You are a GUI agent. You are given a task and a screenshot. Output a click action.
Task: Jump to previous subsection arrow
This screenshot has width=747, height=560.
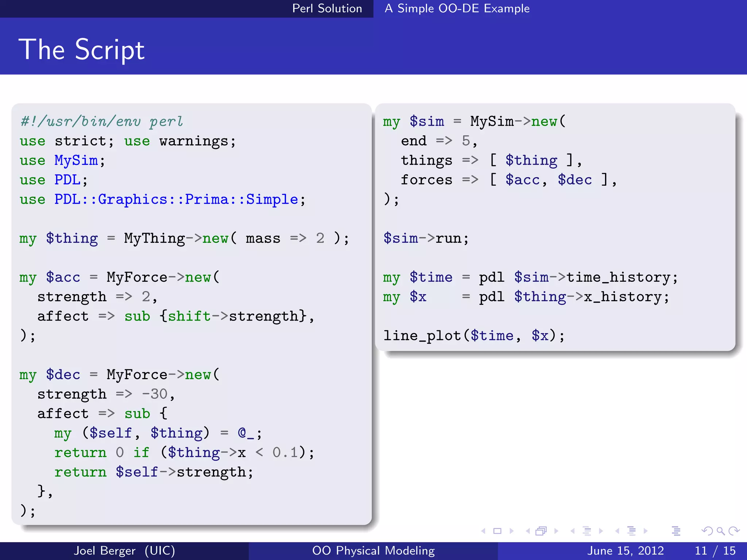pyautogui.click(x=573, y=531)
